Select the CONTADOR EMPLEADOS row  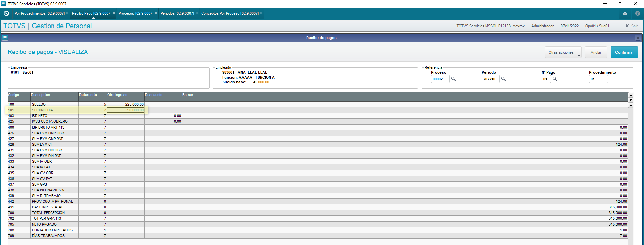[x=318, y=230]
